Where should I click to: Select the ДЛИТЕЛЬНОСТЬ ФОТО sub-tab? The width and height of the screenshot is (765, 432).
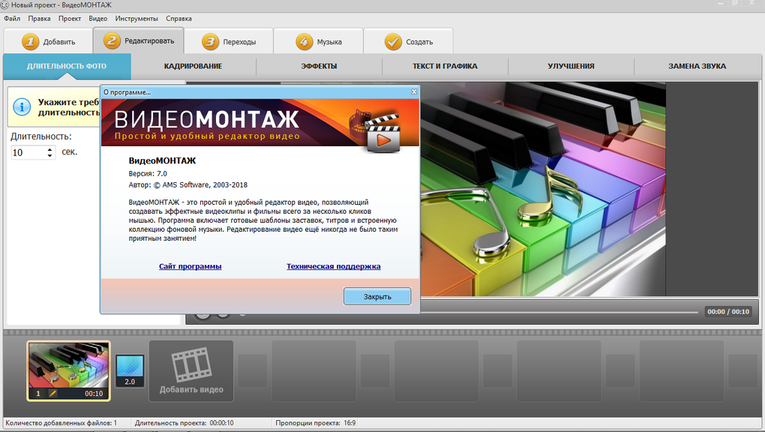pyautogui.click(x=67, y=66)
